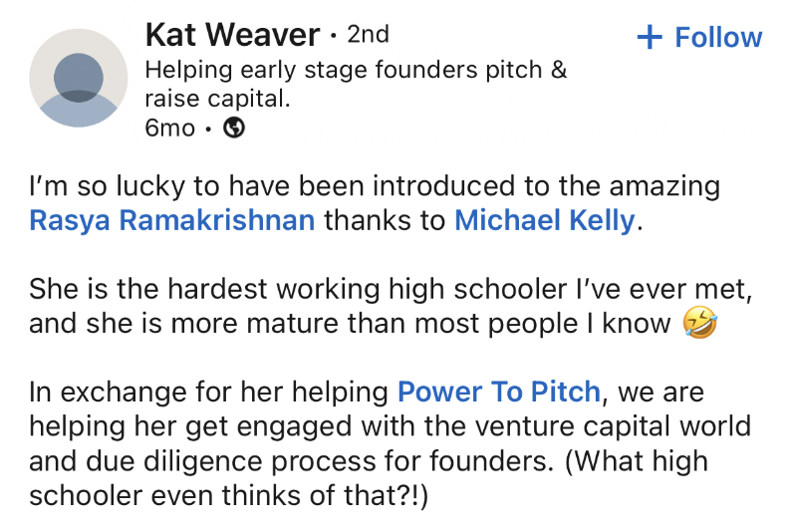Open the Michael Kelly mention link
Screen dimensions: 791x532
point(545,220)
